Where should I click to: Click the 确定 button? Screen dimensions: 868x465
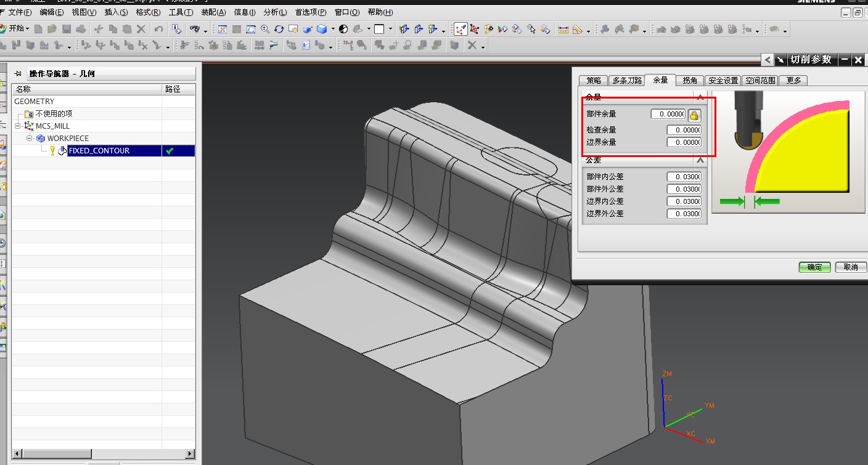[814, 267]
